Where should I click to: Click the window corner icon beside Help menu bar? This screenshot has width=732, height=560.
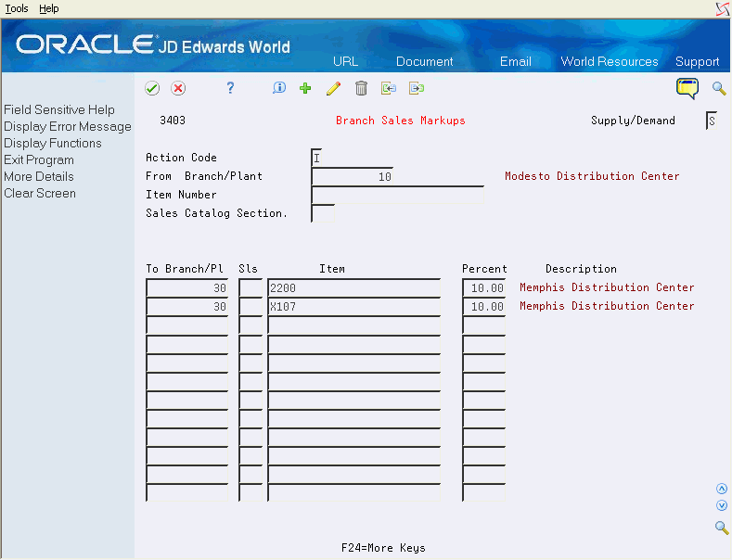tap(722, 8)
